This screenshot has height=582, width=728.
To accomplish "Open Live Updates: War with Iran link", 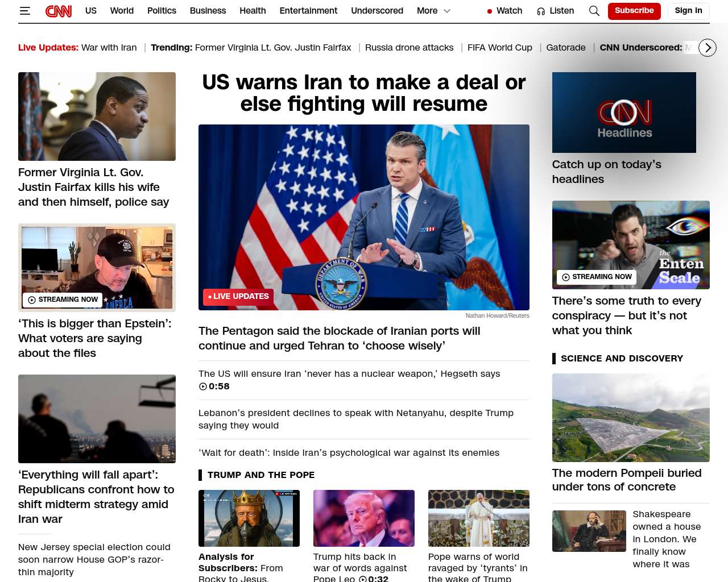I will [x=77, y=48].
